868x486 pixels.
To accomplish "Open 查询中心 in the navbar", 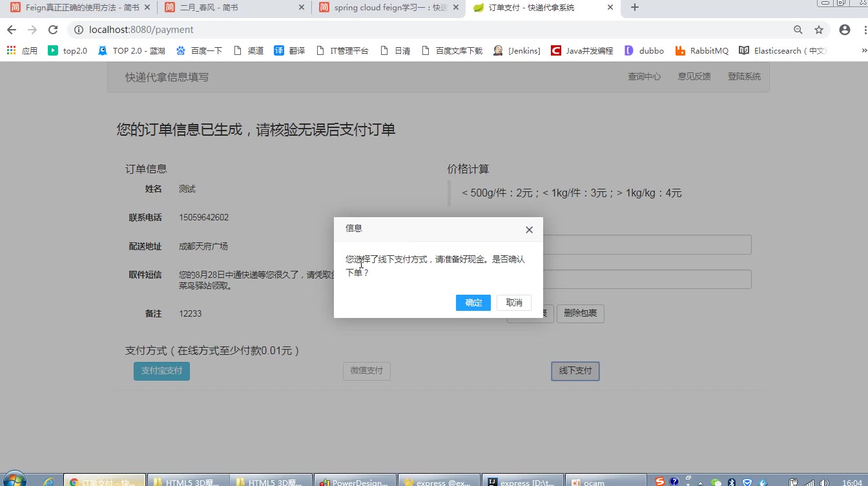I will (644, 76).
